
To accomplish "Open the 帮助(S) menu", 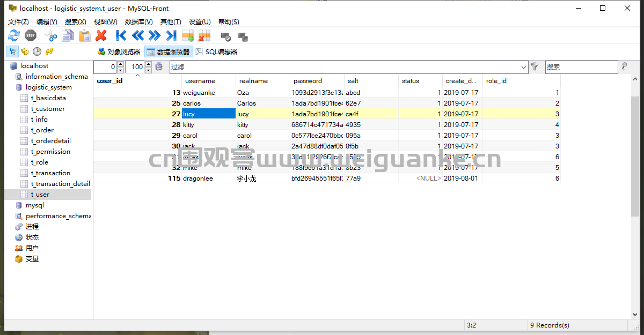I will point(229,22).
